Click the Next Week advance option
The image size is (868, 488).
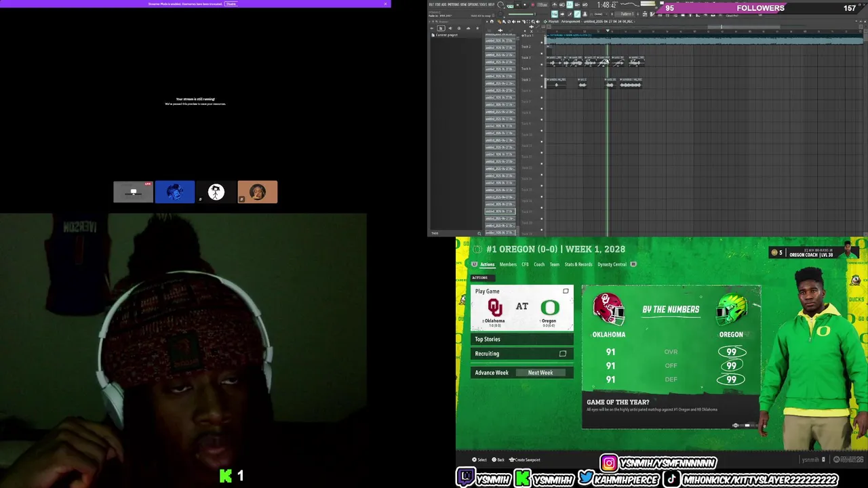pos(540,372)
